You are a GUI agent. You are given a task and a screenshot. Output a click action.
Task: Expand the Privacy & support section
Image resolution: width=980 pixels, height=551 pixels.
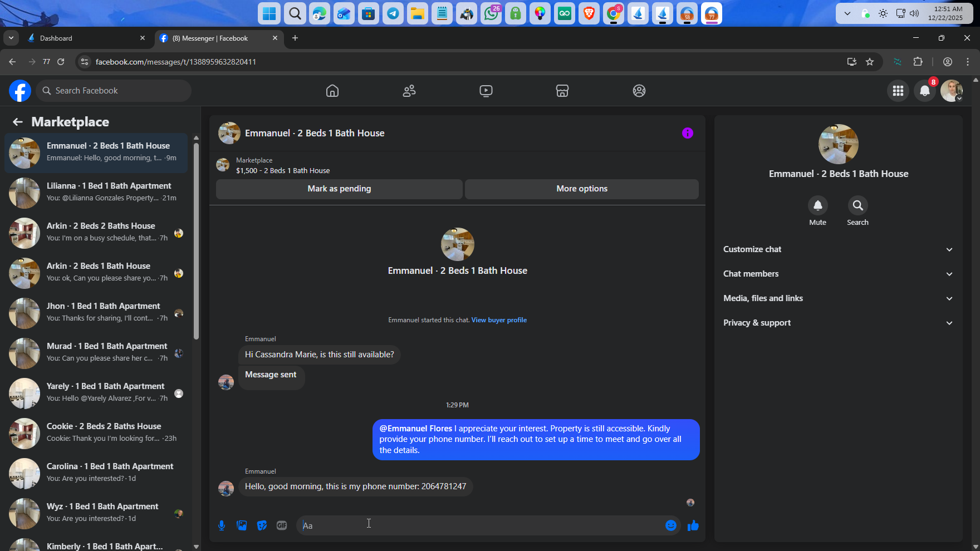point(838,323)
